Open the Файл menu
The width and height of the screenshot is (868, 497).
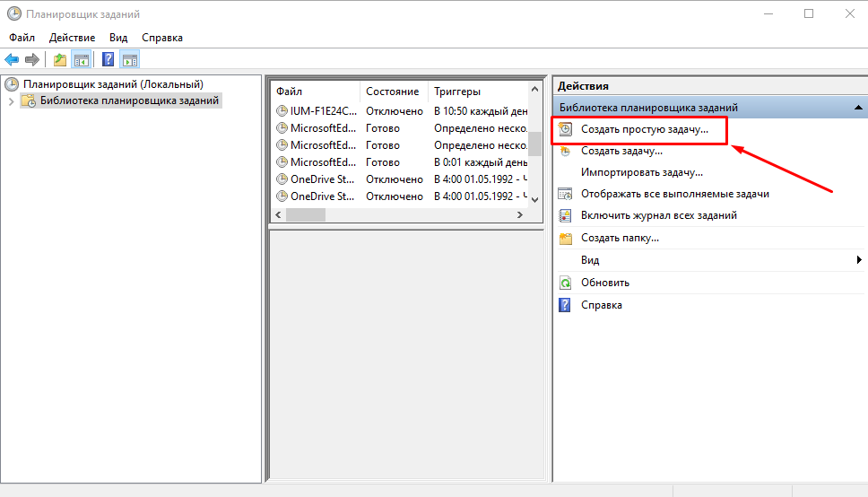[x=22, y=38]
